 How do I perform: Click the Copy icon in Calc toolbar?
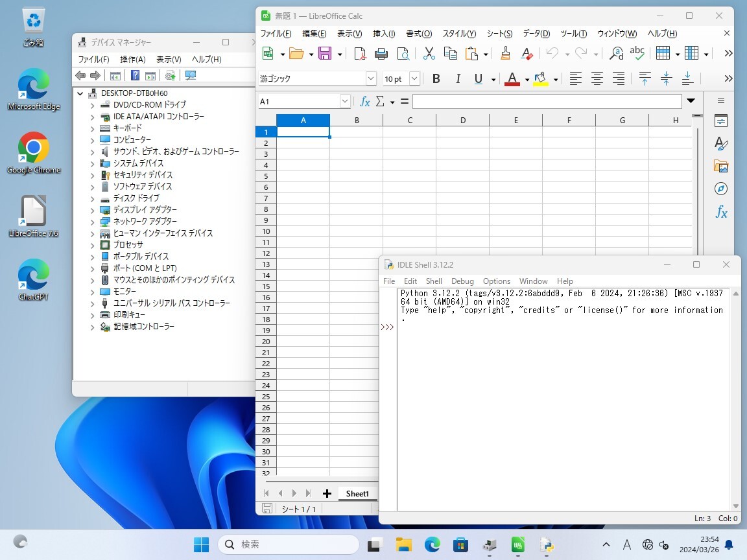(450, 53)
